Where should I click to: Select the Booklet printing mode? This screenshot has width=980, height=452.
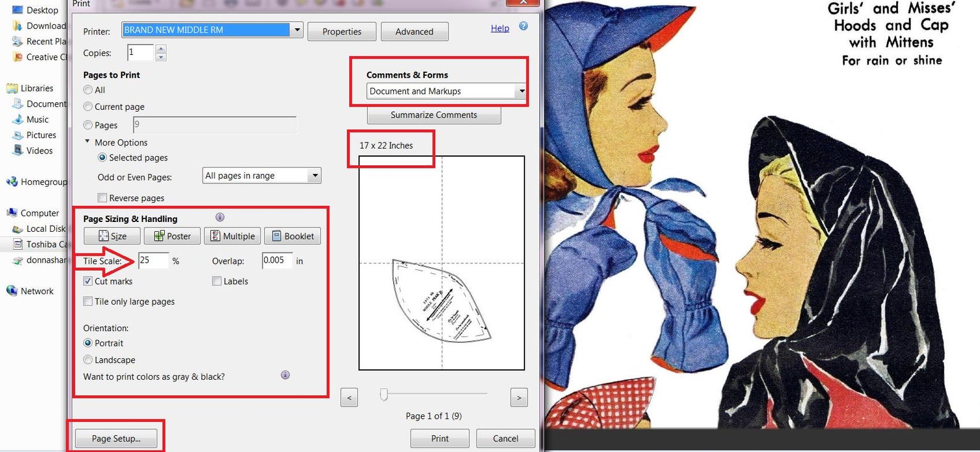point(293,236)
